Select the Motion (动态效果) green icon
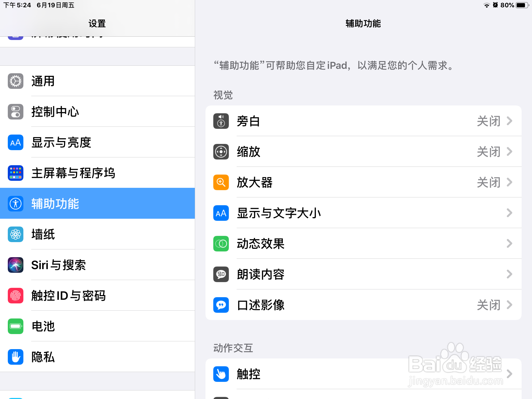 [x=221, y=244]
